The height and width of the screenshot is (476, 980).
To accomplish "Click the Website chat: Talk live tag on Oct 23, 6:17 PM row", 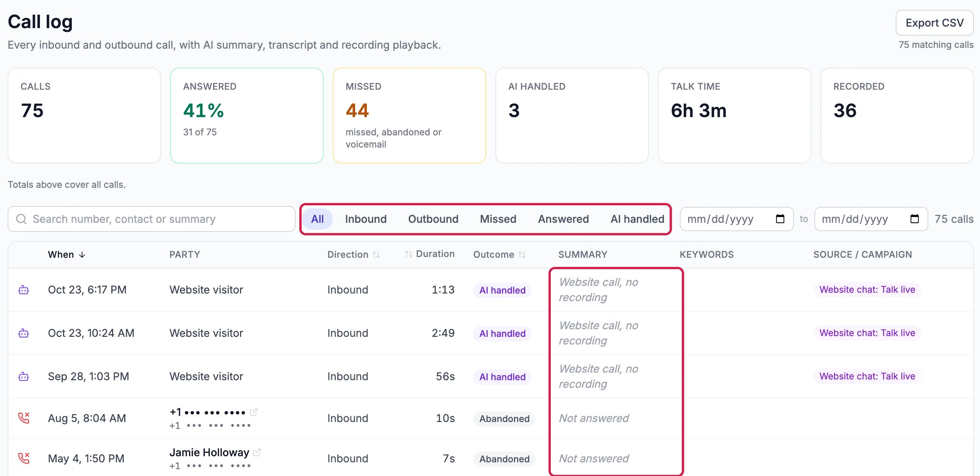I will pos(867,289).
